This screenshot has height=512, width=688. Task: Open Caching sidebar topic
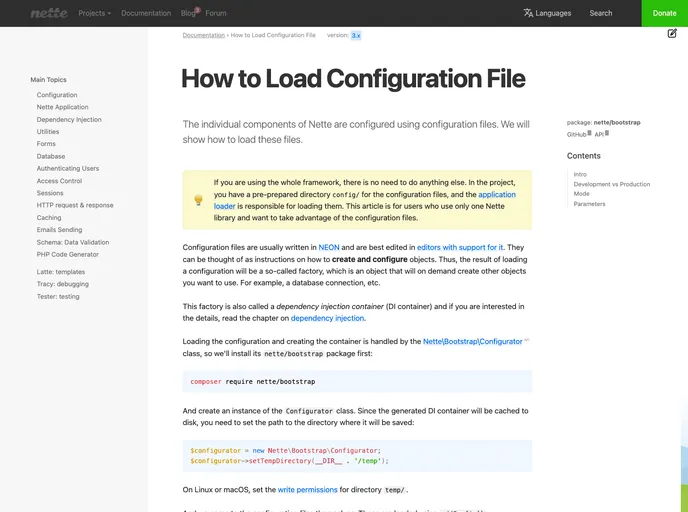click(x=49, y=218)
